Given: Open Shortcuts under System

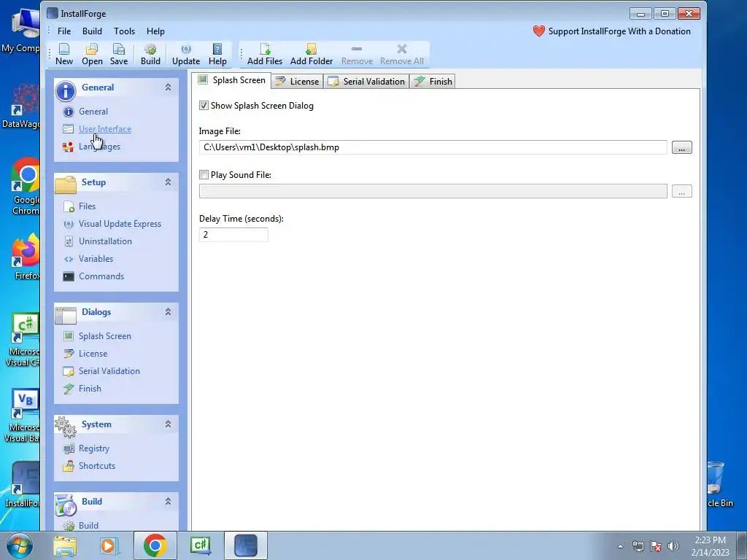Looking at the screenshot, I should (x=97, y=466).
